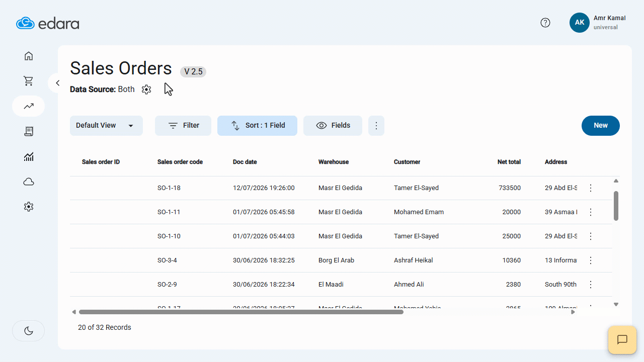
Task: Open the Fields visibility button
Action: [333, 126]
